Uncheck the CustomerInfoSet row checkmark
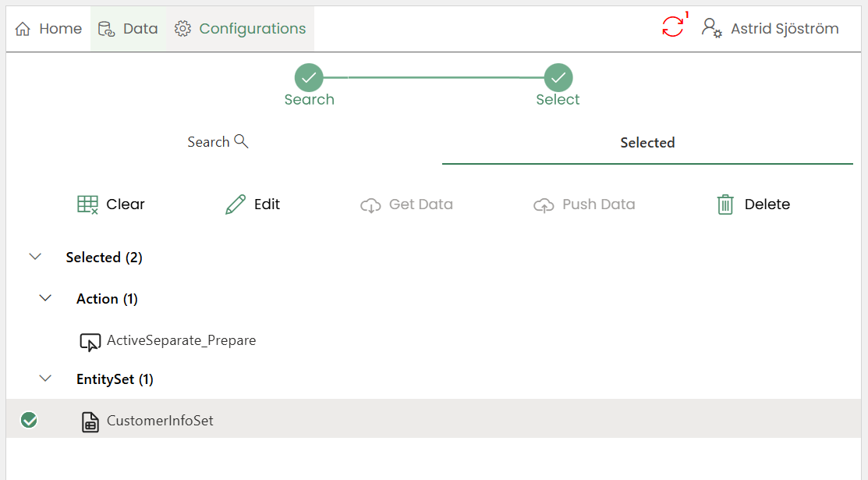The width and height of the screenshot is (868, 480). coord(29,421)
